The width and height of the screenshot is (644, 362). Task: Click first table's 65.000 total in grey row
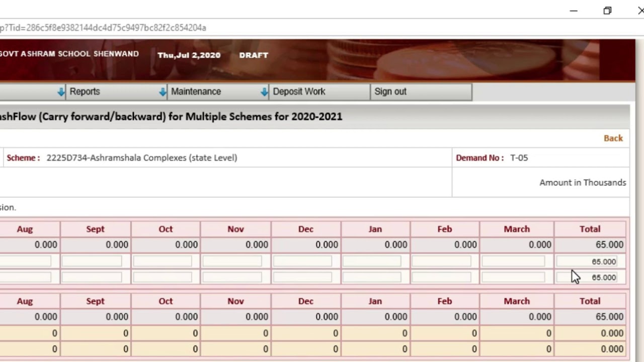click(609, 245)
